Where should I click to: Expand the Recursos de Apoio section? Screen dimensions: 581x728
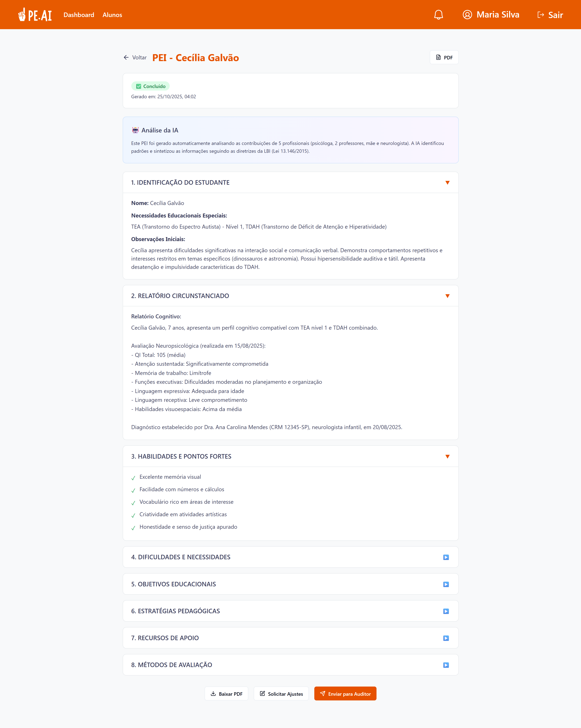coord(446,638)
